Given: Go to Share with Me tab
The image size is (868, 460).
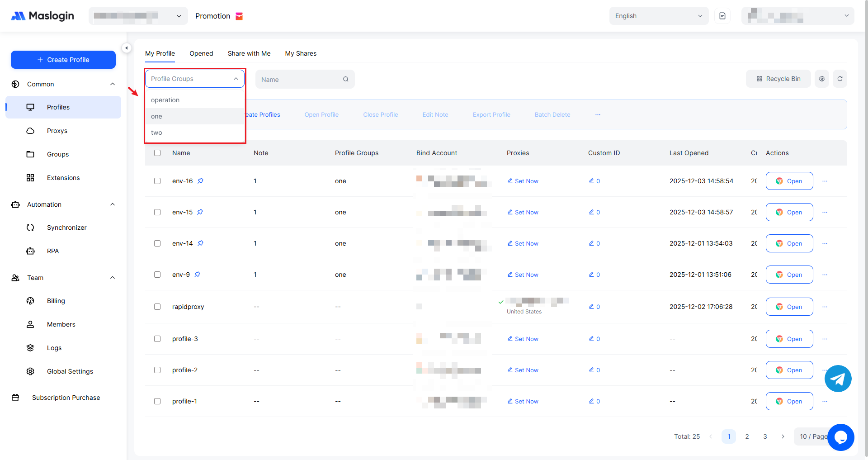Looking at the screenshot, I should [249, 53].
